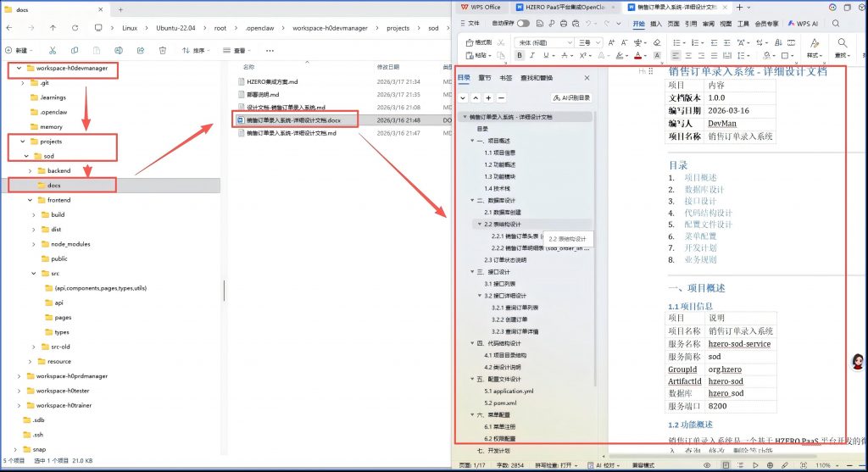Open the font name dropdown 宋体 (标题)
Viewport: 868px width, 472px height.
coord(544,42)
